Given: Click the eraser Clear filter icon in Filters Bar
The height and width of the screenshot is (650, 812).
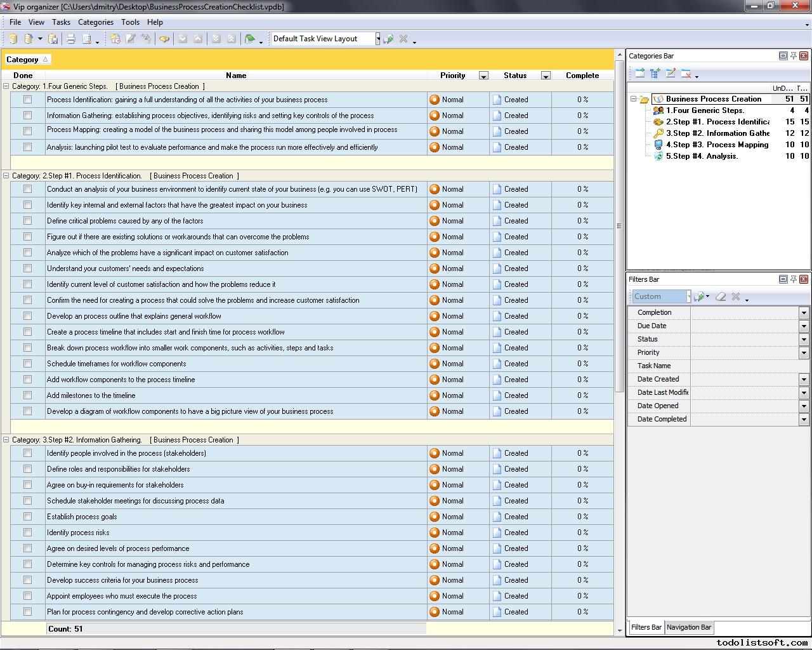Looking at the screenshot, I should point(721,296).
